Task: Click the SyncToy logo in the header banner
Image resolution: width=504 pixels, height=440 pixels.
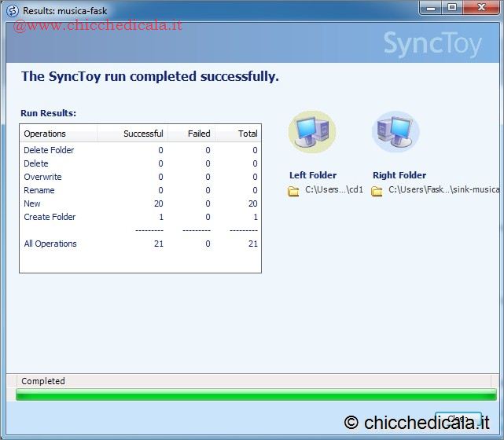Action: pos(432,44)
